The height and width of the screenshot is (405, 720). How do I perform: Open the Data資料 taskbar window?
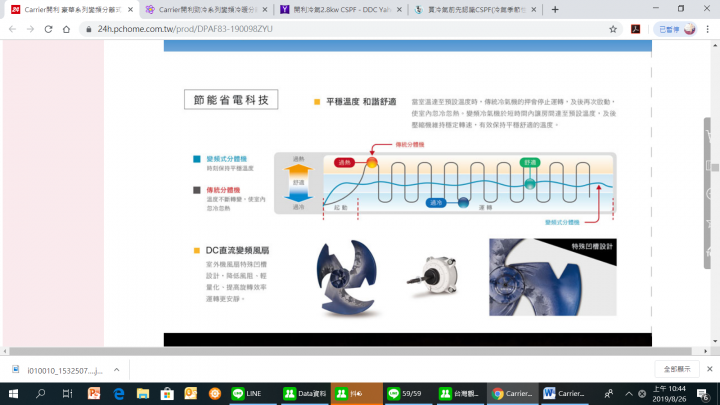[x=305, y=394]
